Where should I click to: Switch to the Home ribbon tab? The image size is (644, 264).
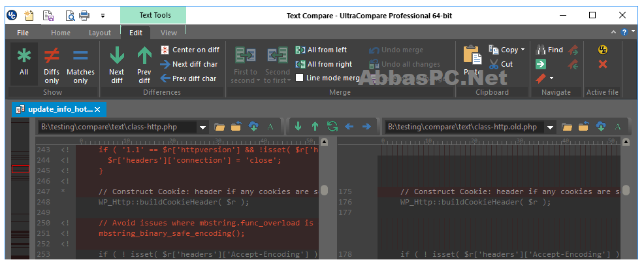pos(60,33)
